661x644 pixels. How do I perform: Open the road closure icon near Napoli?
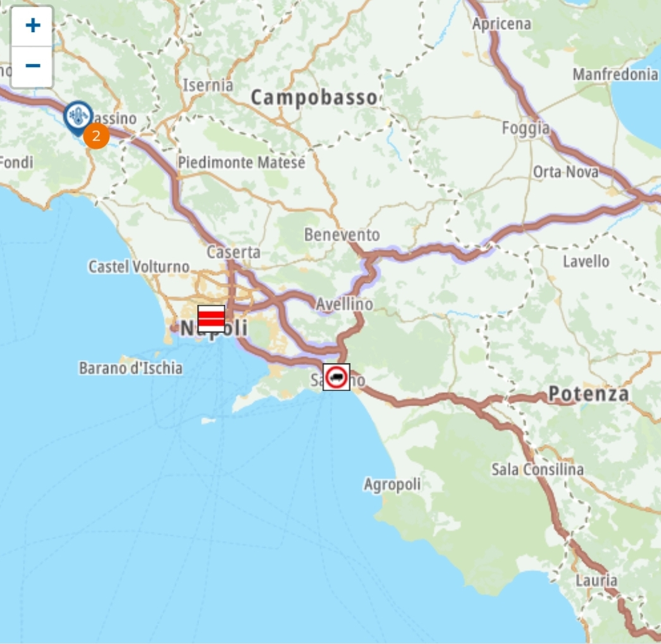click(211, 318)
